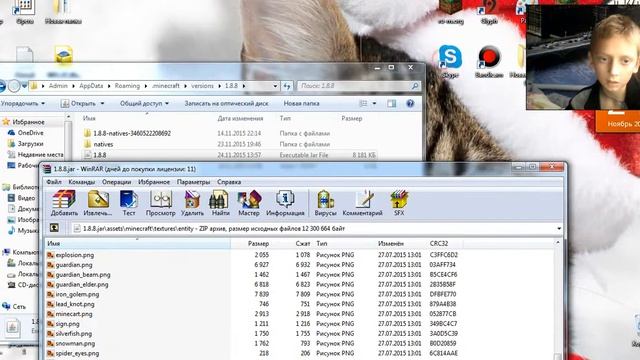Select sign.png in the archive
The image size is (640, 360).
coord(67,324)
